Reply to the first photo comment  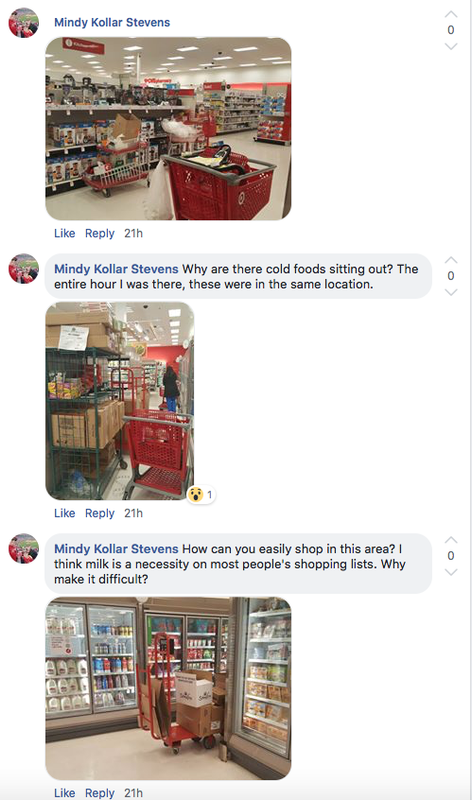point(100,233)
